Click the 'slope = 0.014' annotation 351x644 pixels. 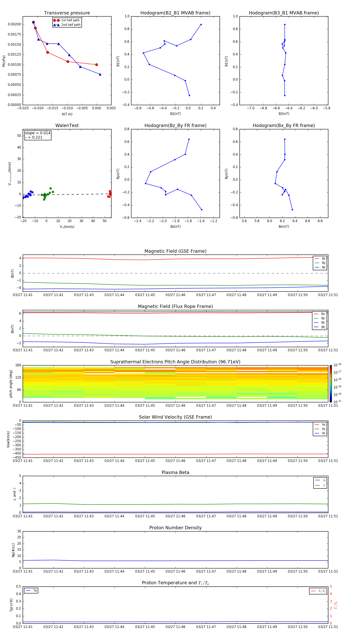[38, 133]
